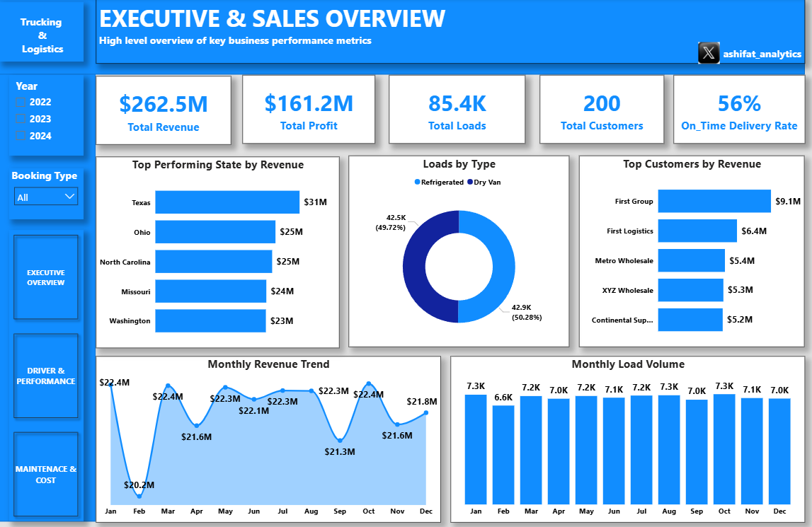Image resolution: width=812 pixels, height=527 pixels.
Task: Click the Mar bar in Monthly Load Volume
Action: (531, 451)
